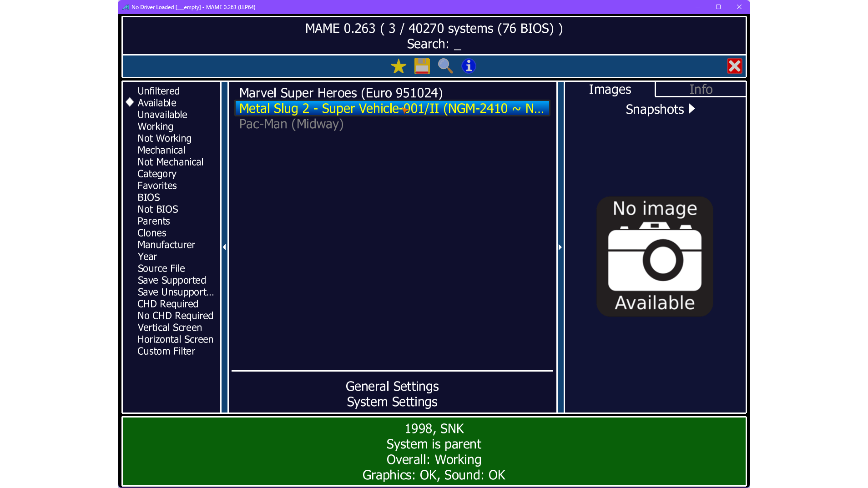Click the floppy disk export list icon
Screen dimensions: 868x488
pyautogui.click(x=422, y=66)
